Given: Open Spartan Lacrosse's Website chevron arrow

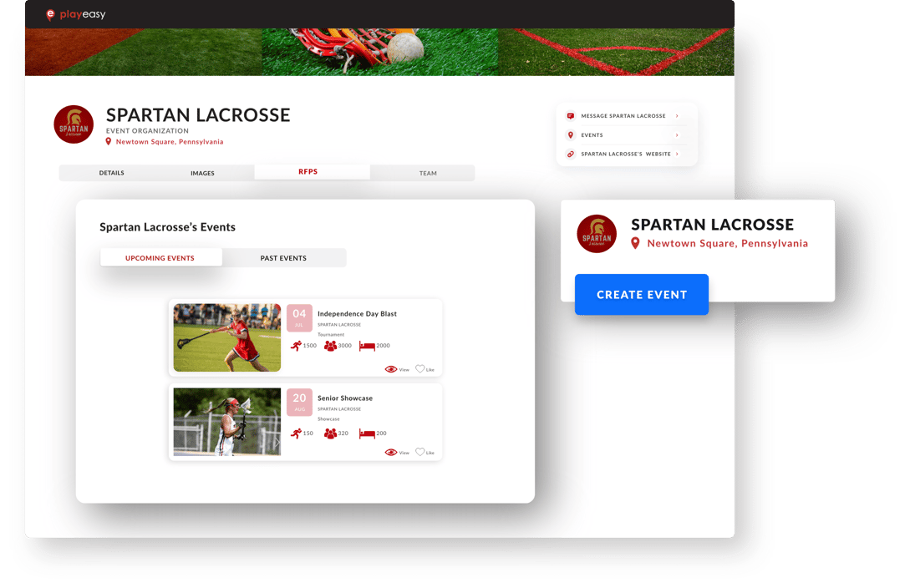Looking at the screenshot, I should (677, 155).
